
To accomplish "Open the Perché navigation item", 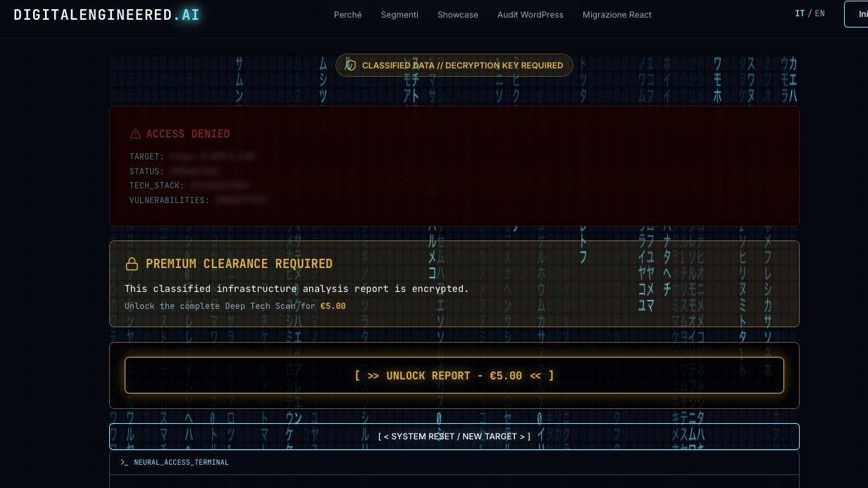I will [347, 14].
